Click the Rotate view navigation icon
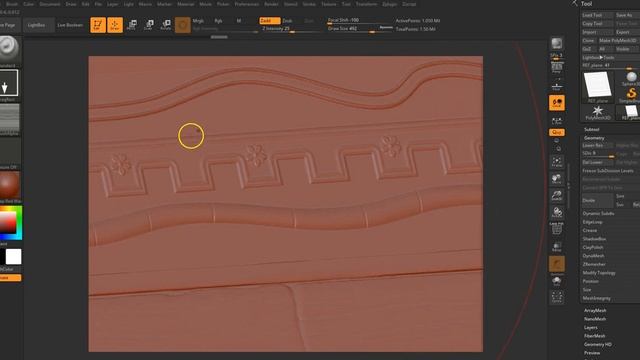640x360 pixels. coord(557,213)
